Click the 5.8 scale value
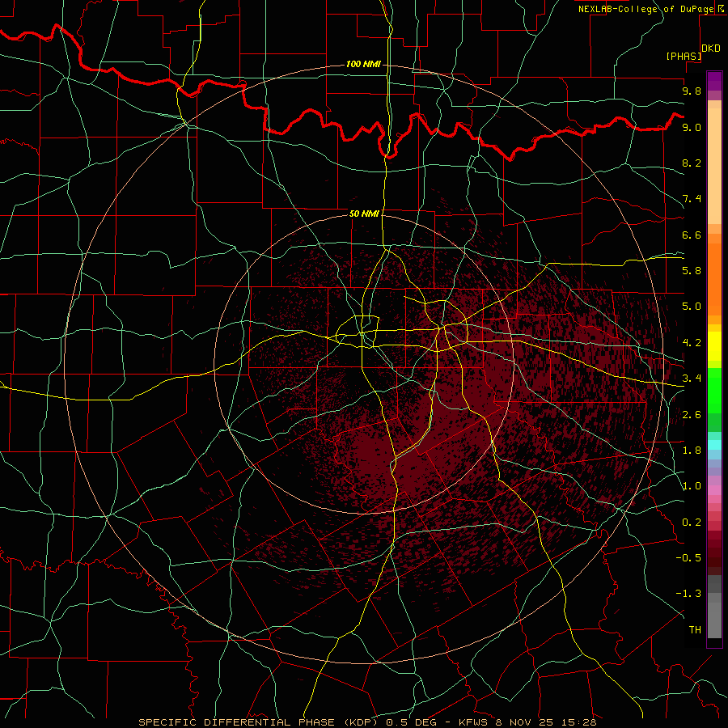 [692, 270]
